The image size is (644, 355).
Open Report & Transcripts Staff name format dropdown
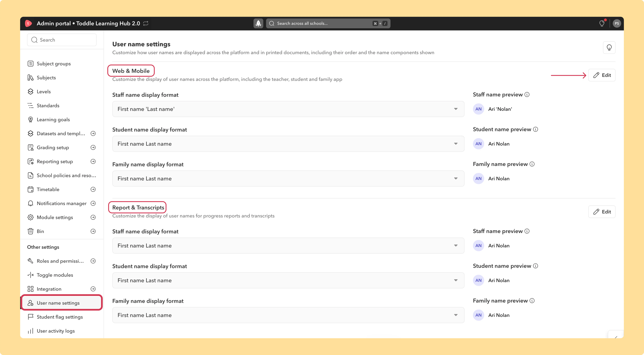[x=288, y=246]
